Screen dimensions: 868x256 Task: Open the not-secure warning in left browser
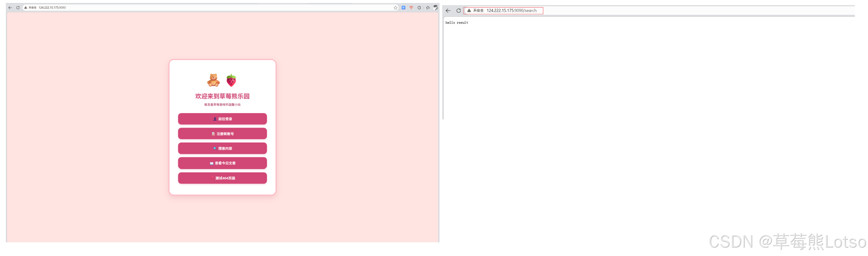pos(30,7)
